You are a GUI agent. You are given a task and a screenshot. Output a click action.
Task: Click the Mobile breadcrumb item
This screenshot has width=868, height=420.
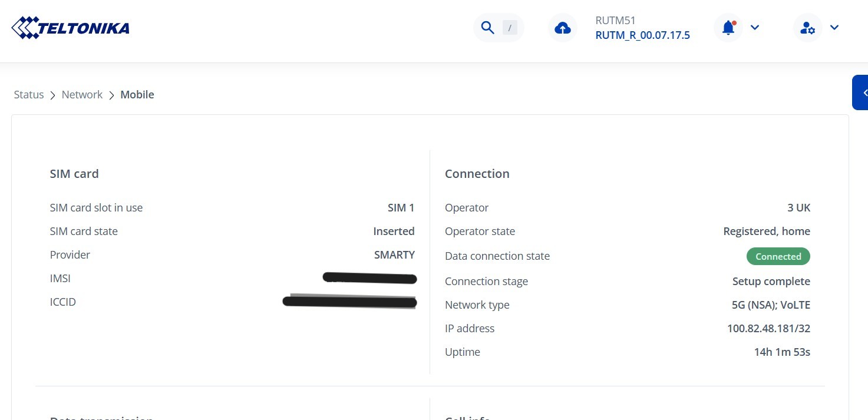pos(137,95)
